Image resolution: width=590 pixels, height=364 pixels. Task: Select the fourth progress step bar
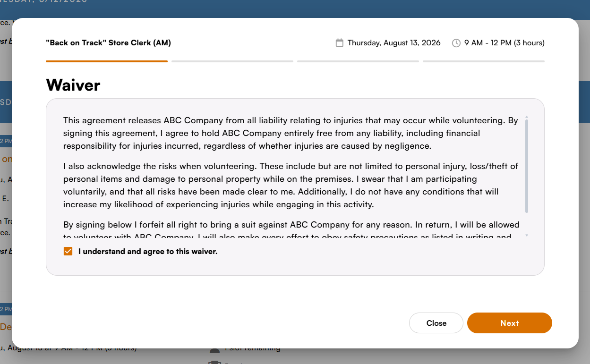484,61
